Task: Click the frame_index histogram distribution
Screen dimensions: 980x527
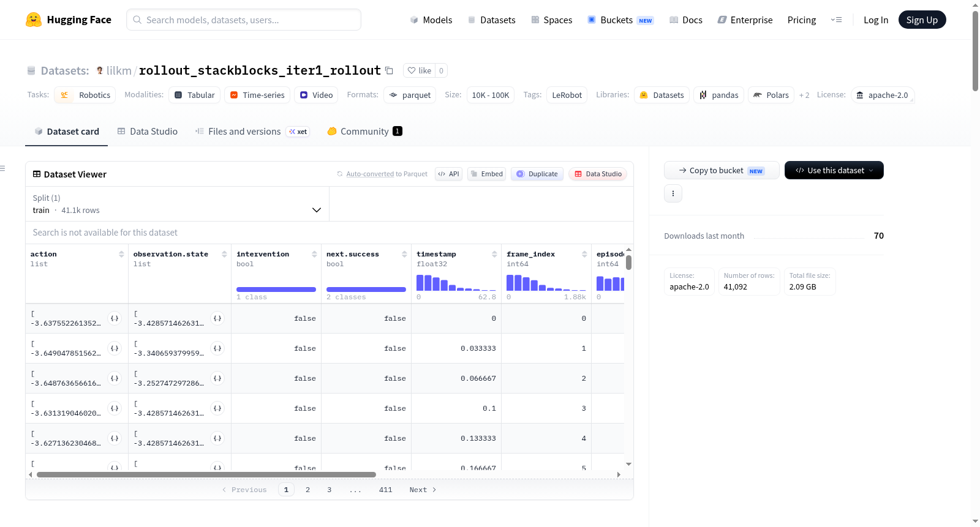Action: pos(546,283)
